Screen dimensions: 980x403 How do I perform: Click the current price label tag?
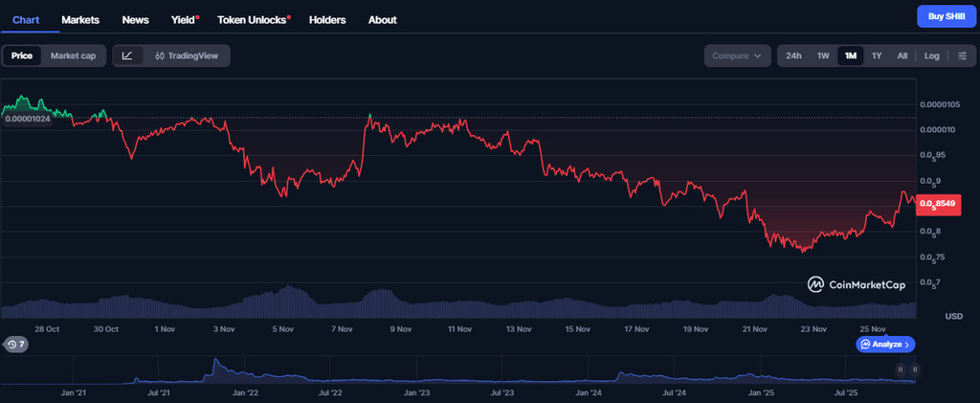point(936,203)
